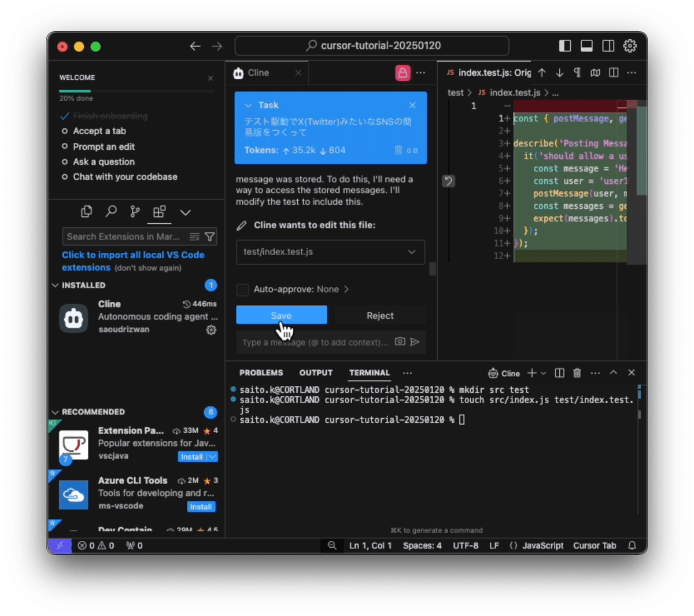Expand more sidebar views chevron

click(185, 212)
